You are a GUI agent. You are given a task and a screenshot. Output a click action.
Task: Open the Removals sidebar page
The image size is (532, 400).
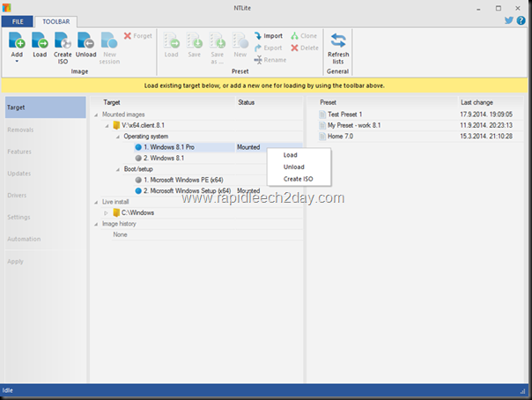[46, 130]
